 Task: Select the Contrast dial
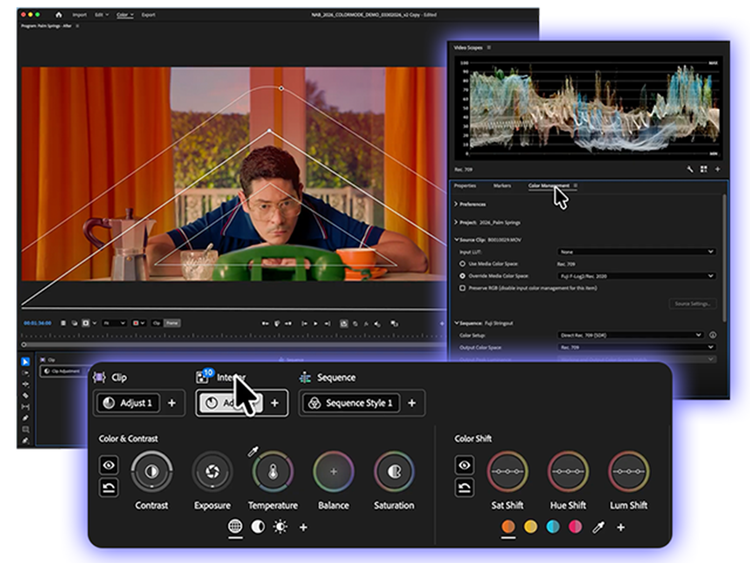152,471
